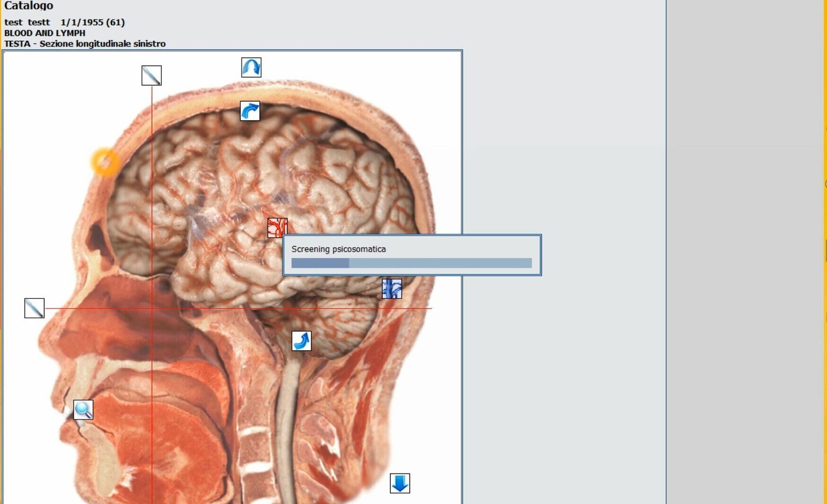
Task: Click the patient text 'test testt 1/1/1955 (61)'
Action: point(65,22)
